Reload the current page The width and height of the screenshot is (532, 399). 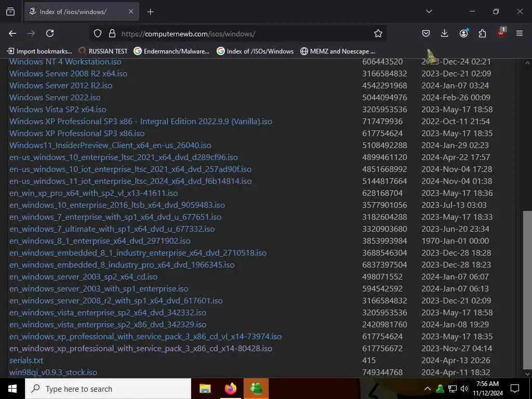pyautogui.click(x=50, y=33)
